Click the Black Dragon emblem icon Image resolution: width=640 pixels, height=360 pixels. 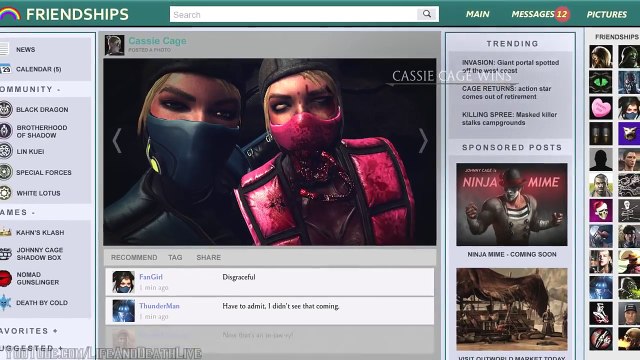pos(6,109)
